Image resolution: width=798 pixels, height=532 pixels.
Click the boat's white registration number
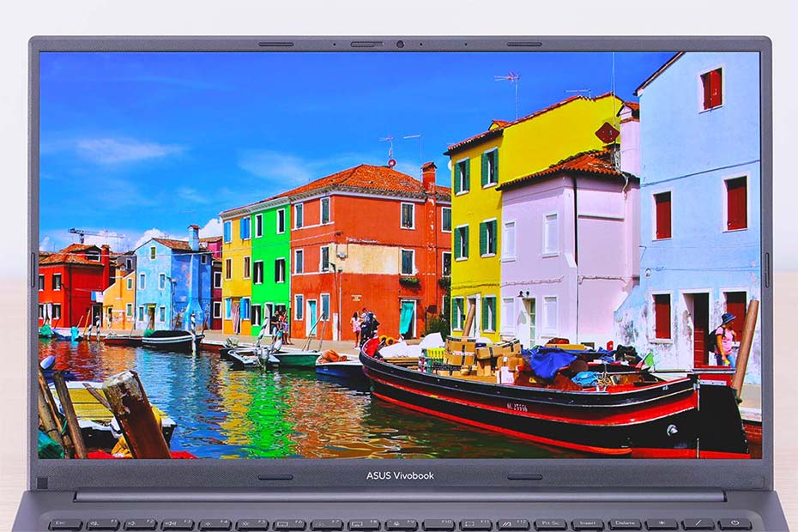click(516, 407)
